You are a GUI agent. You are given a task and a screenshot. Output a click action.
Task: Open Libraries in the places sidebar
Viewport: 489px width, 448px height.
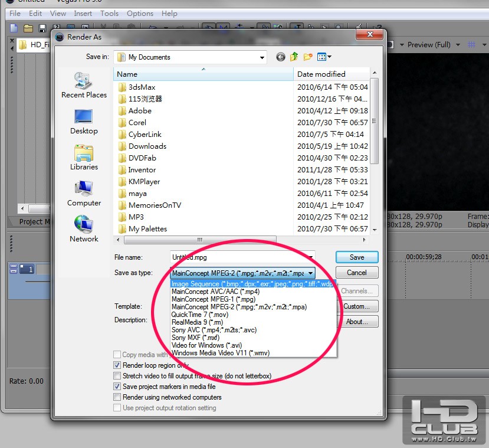[84, 158]
